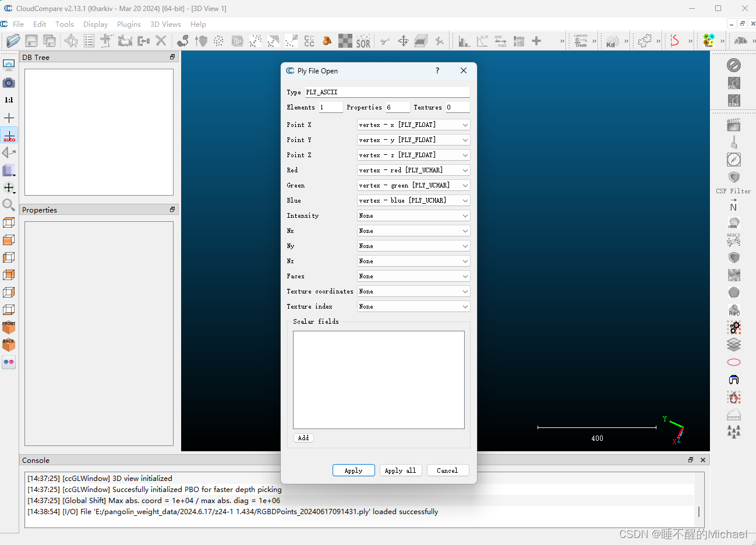Click the magnifier zoom icon in sidebar
The width and height of the screenshot is (756, 545).
pyautogui.click(x=9, y=205)
